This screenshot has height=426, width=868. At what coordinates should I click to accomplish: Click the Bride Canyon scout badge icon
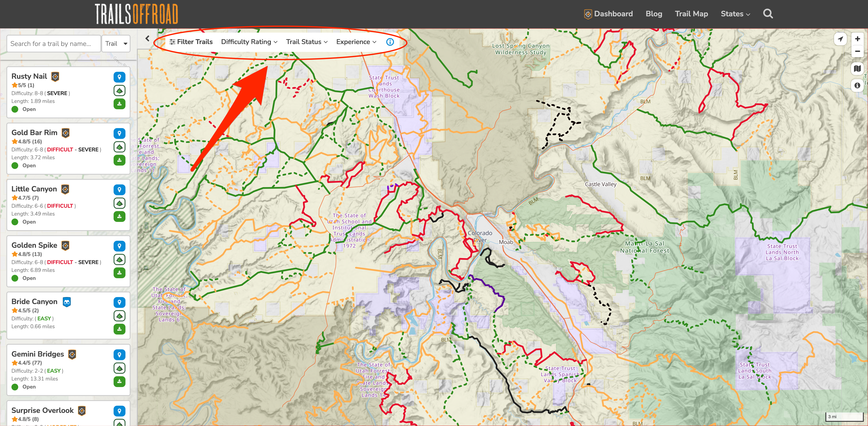pyautogui.click(x=67, y=302)
